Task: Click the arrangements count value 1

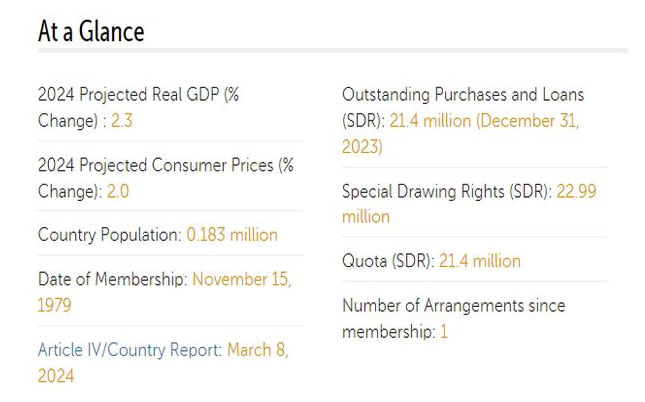Action: point(444,332)
